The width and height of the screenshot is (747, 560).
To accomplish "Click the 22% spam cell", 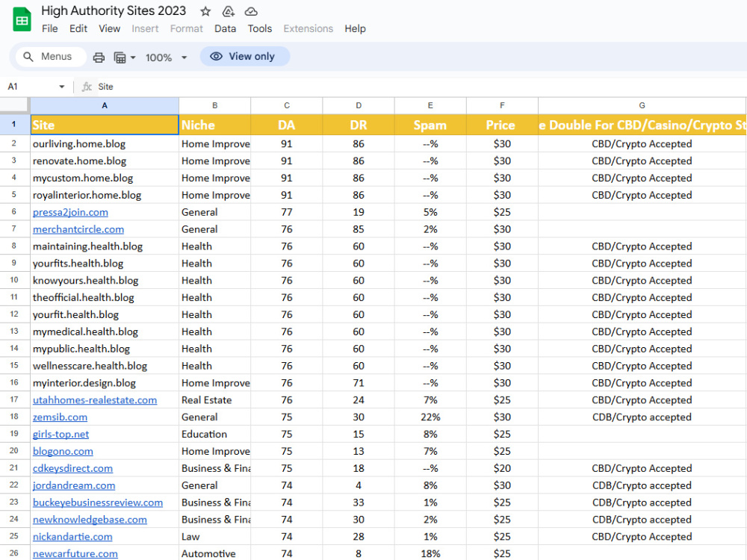I will tap(430, 417).
